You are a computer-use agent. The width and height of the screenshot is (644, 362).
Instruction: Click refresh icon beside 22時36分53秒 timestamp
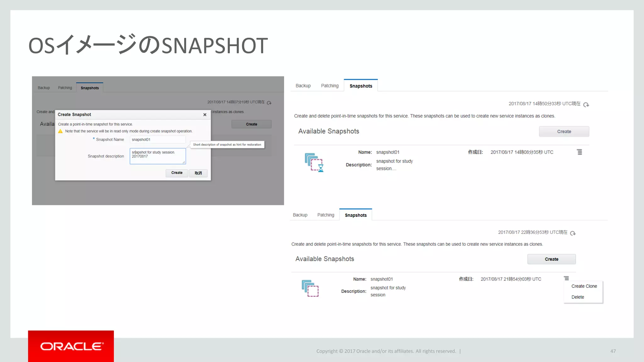(x=573, y=233)
